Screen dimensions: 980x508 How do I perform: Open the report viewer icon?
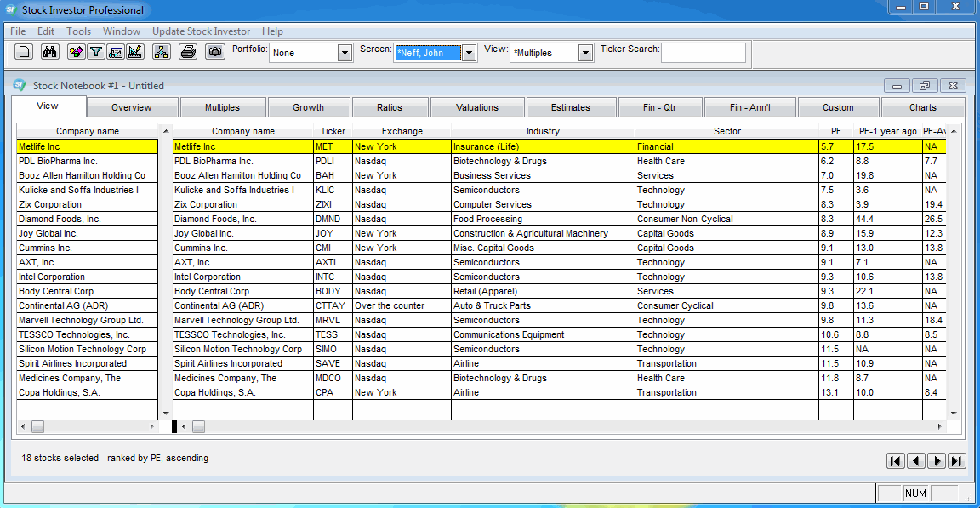click(x=116, y=51)
